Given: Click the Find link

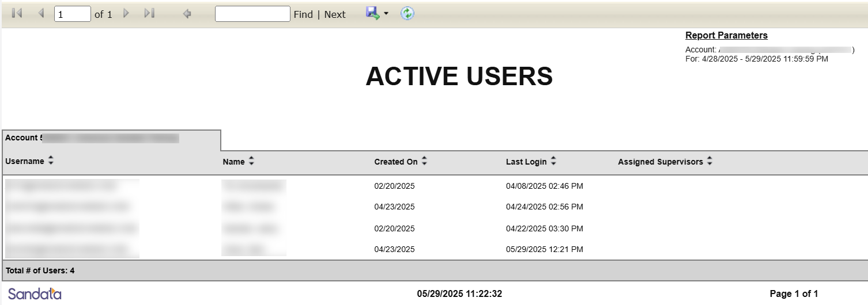Looking at the screenshot, I should tap(303, 14).
